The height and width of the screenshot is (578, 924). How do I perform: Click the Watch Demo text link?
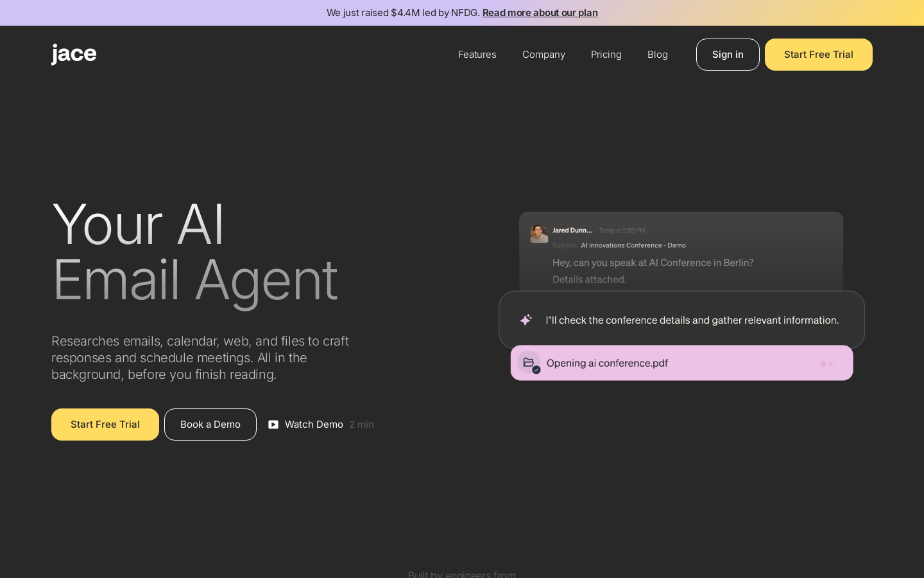click(314, 425)
